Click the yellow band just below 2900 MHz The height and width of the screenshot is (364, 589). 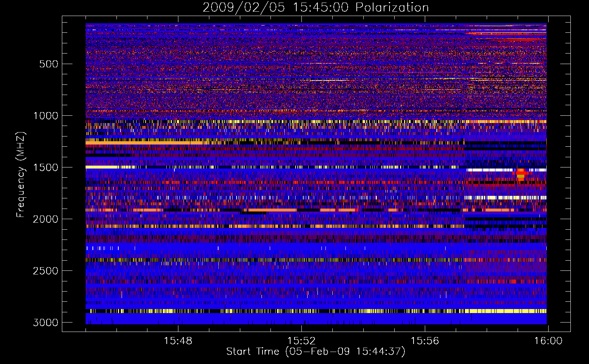[x=316, y=311]
